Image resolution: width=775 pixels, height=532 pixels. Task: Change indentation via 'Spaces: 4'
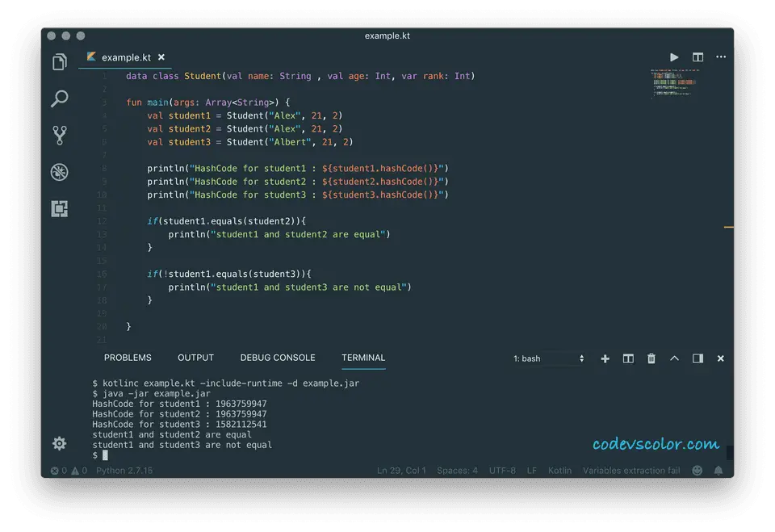pyautogui.click(x=457, y=471)
